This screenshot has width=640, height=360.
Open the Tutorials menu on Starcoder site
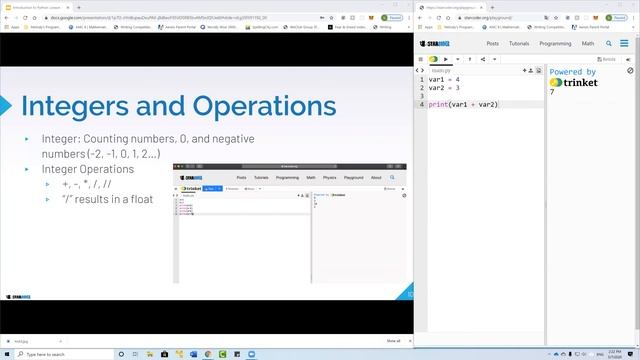[519, 43]
